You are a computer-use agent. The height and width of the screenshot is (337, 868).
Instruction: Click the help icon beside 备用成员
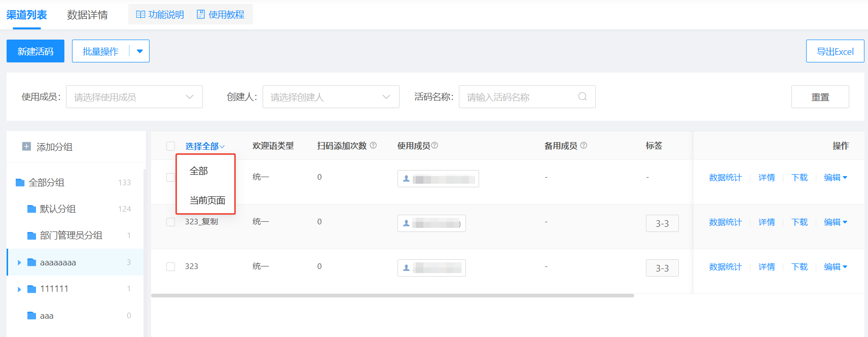(584, 146)
